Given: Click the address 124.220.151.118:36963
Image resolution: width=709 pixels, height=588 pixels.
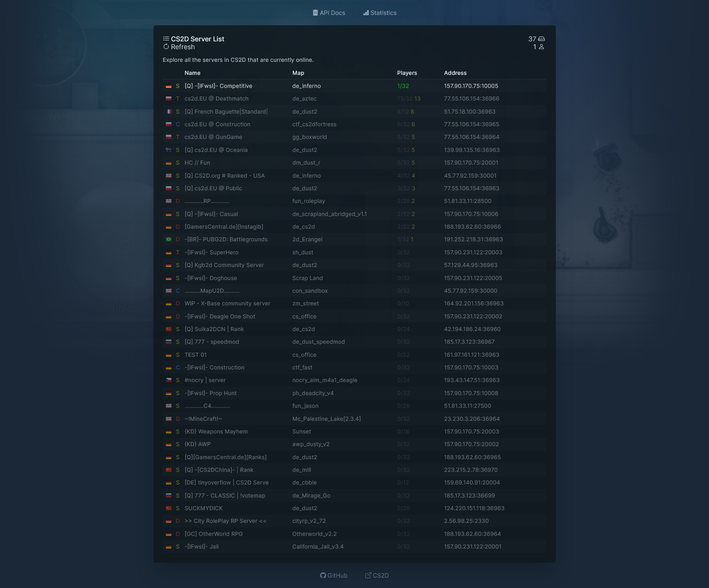Looking at the screenshot, I should click(x=474, y=508).
